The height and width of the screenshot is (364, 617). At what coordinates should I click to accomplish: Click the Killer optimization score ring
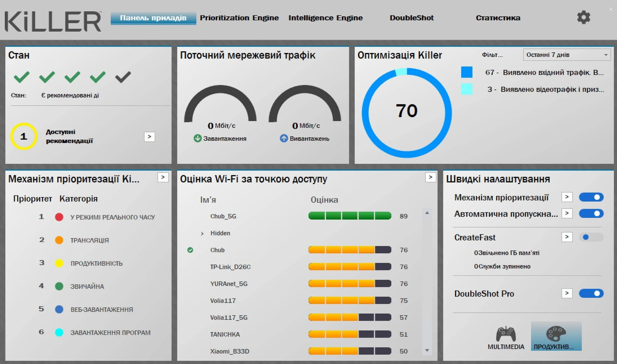(407, 113)
